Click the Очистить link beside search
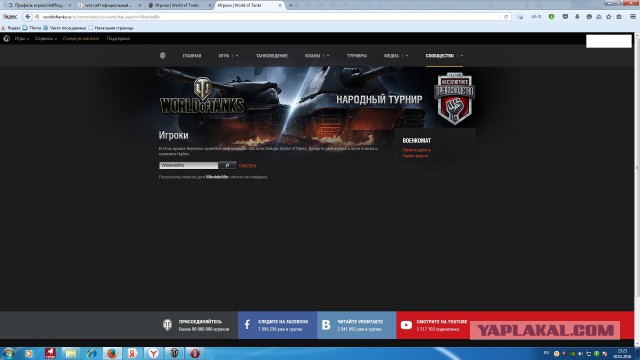Screen dimensions: 640x360 tap(247, 165)
